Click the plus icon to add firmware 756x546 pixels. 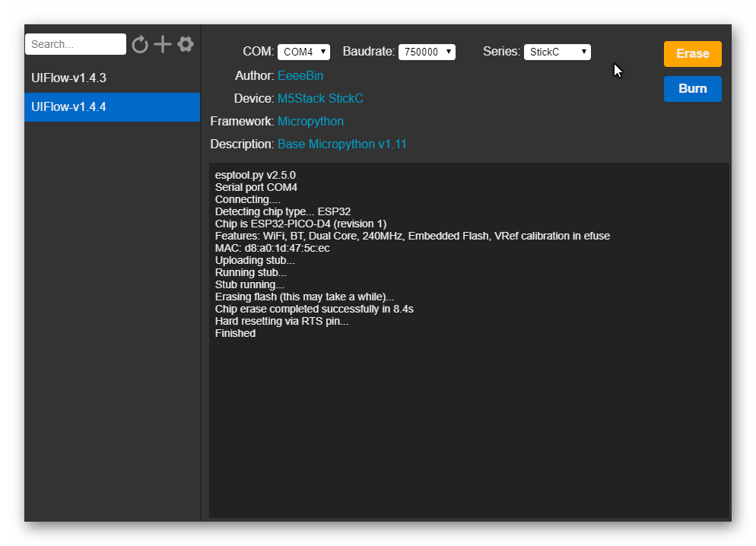163,44
